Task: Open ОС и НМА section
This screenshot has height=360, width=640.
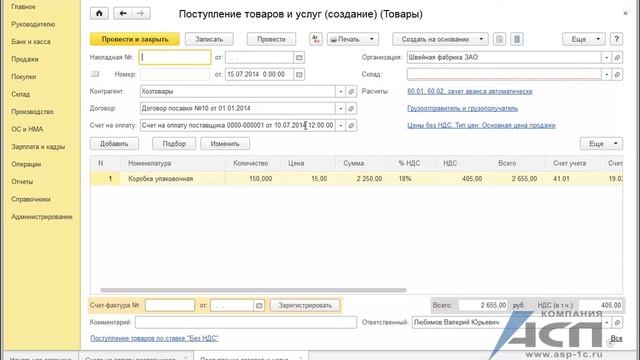Action: [27, 129]
